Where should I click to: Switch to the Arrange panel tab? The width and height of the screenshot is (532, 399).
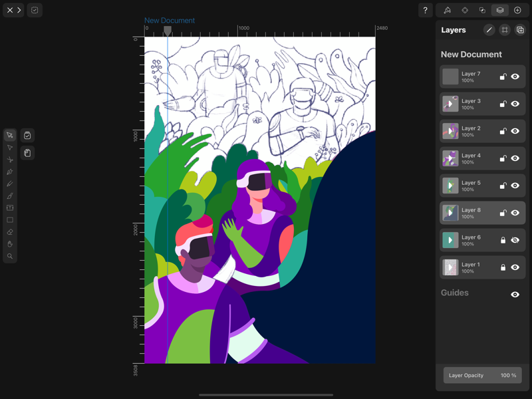(465, 10)
